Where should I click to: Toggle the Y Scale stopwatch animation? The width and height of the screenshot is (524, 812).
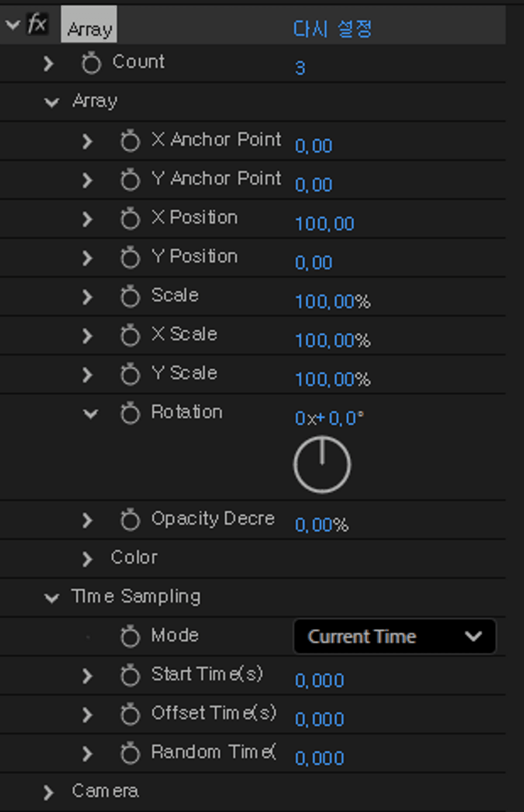[x=130, y=374]
